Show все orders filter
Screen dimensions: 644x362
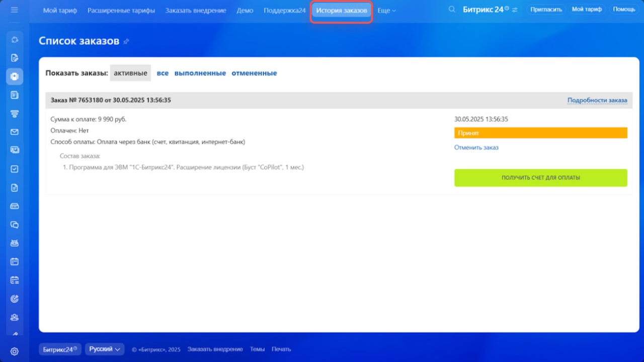(x=163, y=73)
